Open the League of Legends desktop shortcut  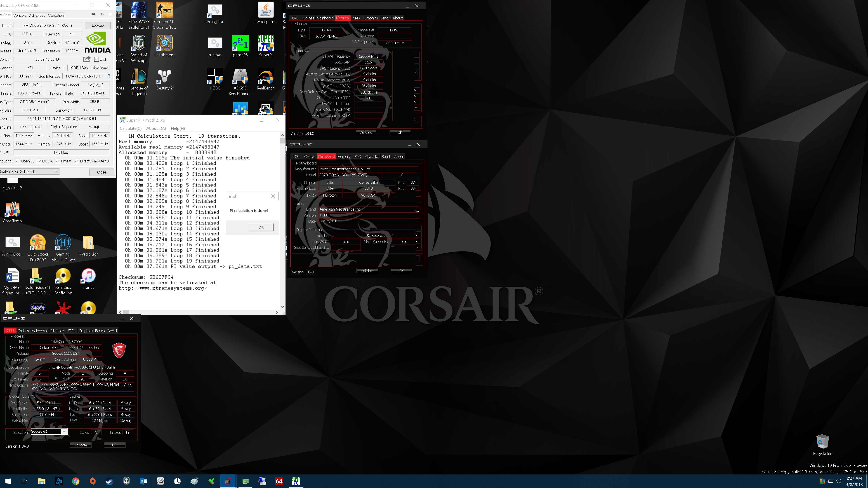point(139,82)
